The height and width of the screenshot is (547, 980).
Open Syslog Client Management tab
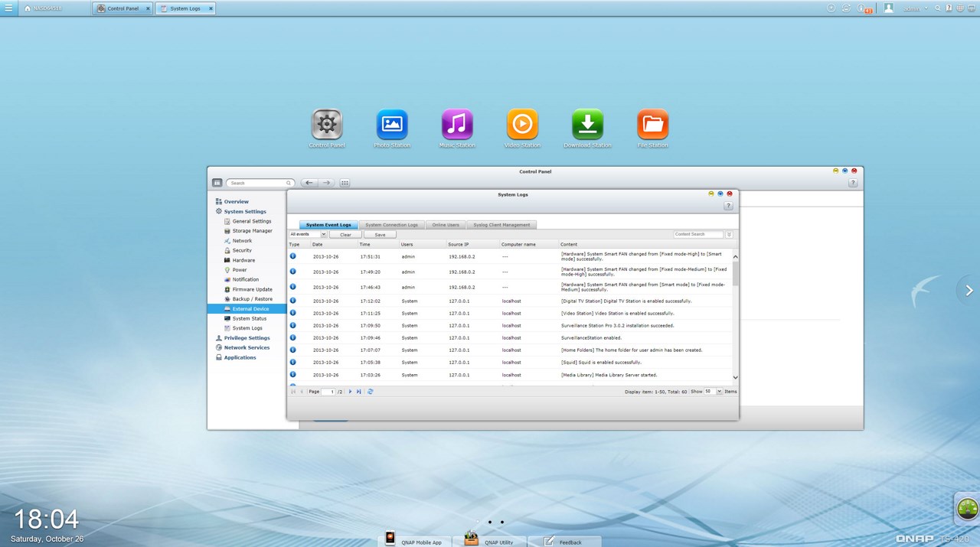tap(501, 225)
